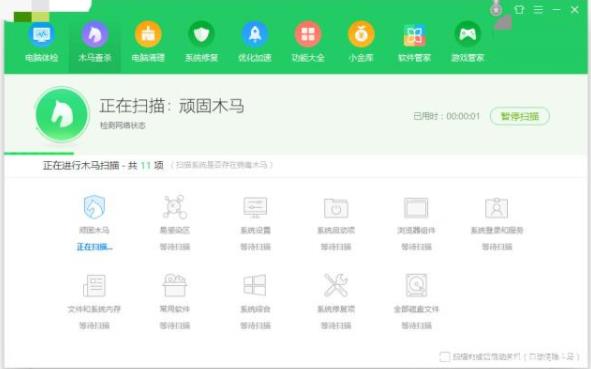Click the 易感染区 infection zone icon

pyautogui.click(x=175, y=207)
